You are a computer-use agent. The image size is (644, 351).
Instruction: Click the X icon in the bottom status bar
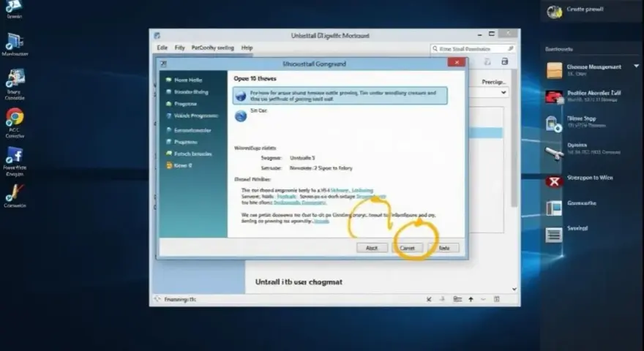click(429, 299)
